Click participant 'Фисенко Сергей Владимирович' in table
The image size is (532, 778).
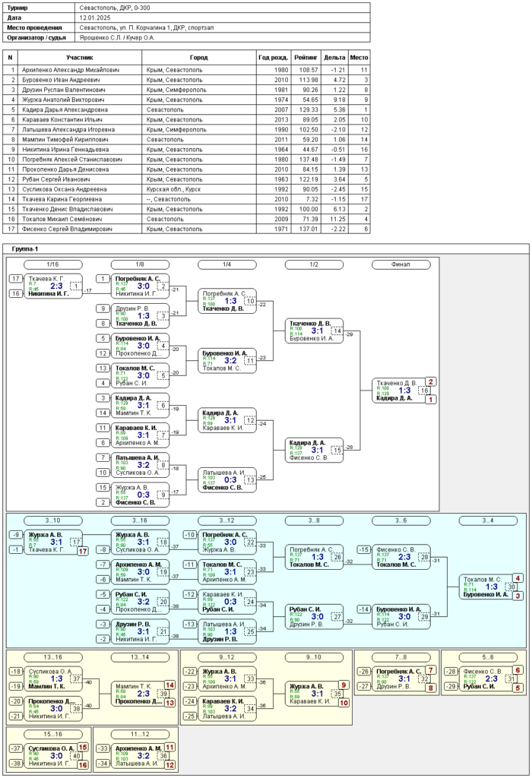pos(67,229)
